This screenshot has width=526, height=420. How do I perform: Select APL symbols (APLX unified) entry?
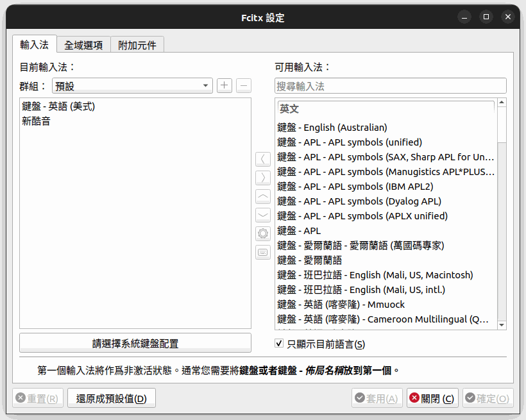coord(386,216)
